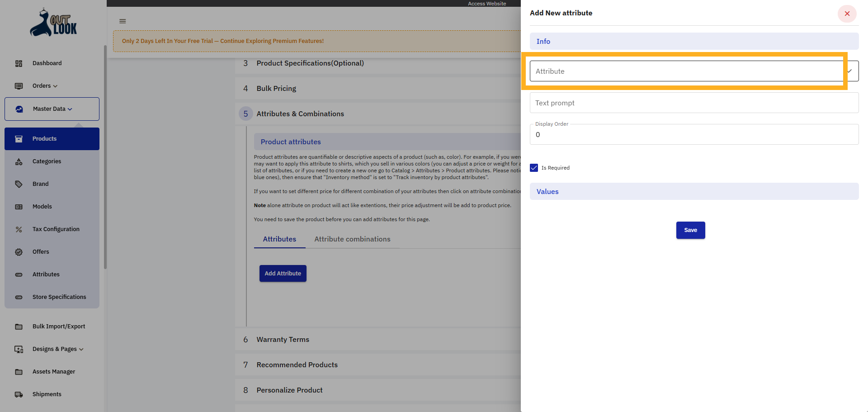Click the Add Attribute button
Screen dimensions: 868x412
click(x=283, y=273)
